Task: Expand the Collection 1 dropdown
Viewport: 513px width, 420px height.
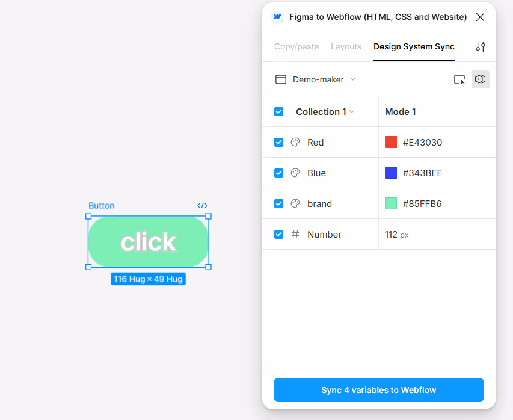Action: (352, 112)
